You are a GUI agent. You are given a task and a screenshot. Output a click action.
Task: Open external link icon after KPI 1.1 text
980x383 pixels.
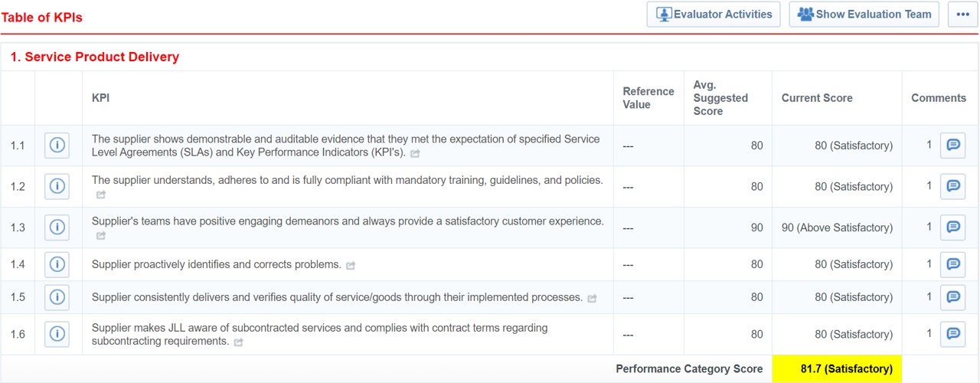[415, 154]
